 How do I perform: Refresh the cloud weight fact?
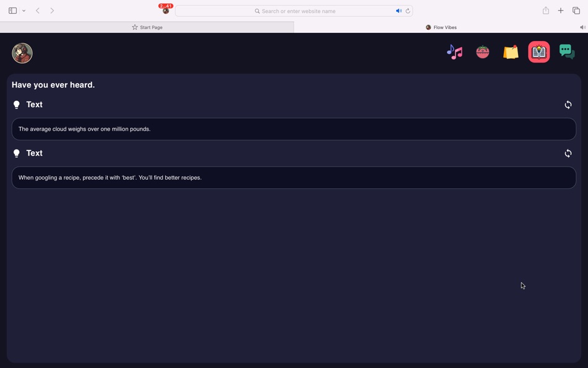coord(568,105)
